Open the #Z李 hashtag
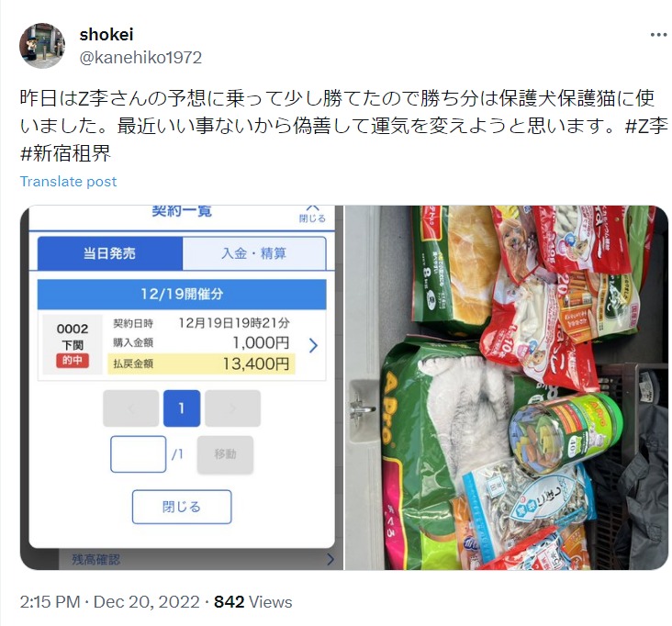The height and width of the screenshot is (626, 672). click(x=646, y=126)
